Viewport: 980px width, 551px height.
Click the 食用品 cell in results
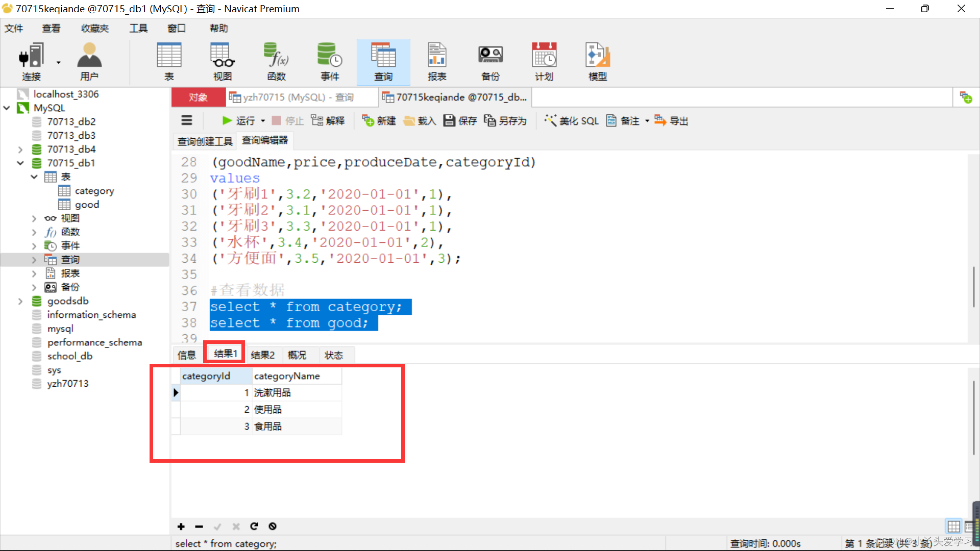coord(297,427)
